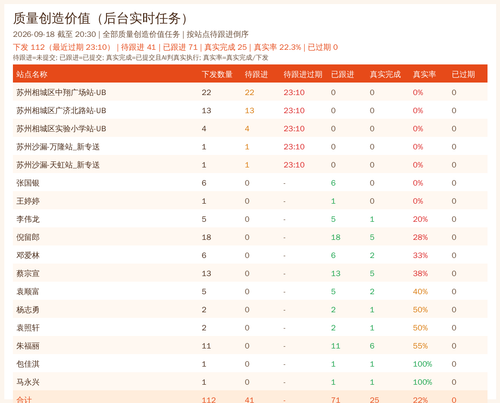
Task: Click the name 朱福丽
Action: pos(28,346)
